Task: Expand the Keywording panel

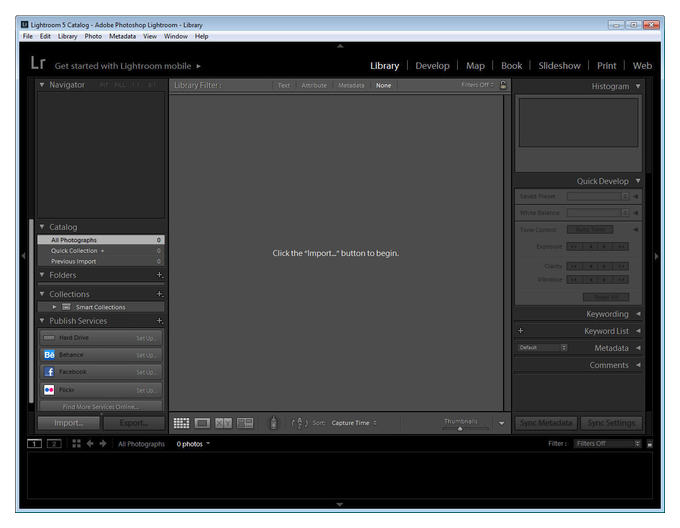Action: tap(638, 314)
